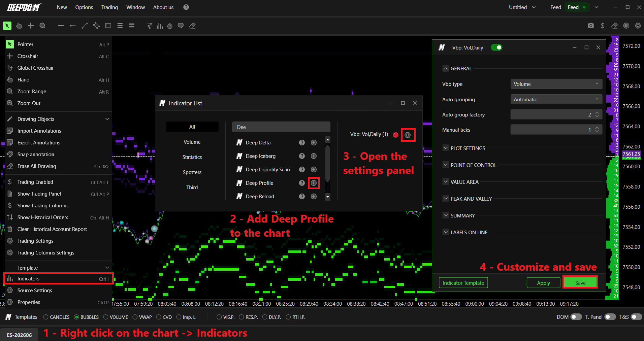Add Deep Iceberg with its plus icon
644x341 pixels.
314,156
